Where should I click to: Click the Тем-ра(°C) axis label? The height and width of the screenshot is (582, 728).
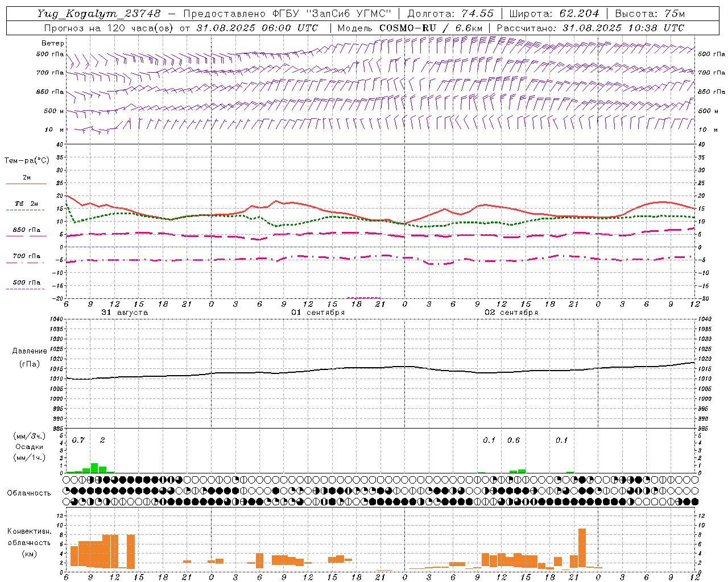27,161
